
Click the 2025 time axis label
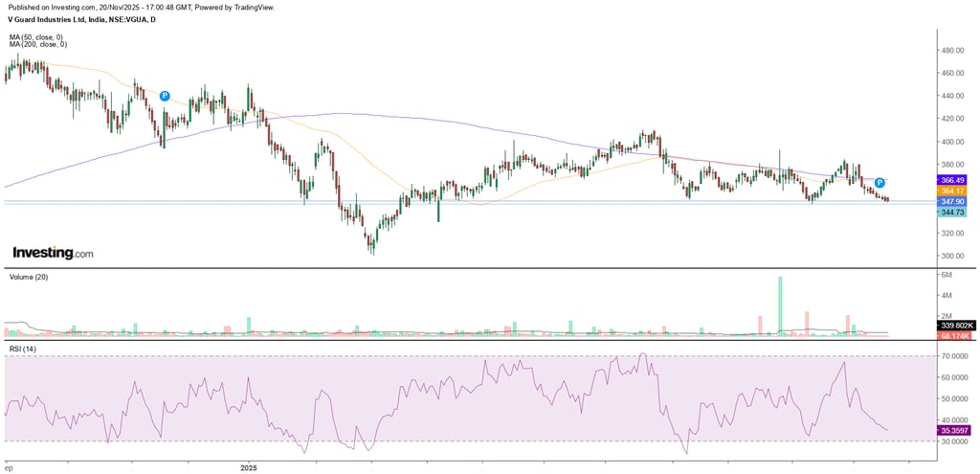point(249,467)
